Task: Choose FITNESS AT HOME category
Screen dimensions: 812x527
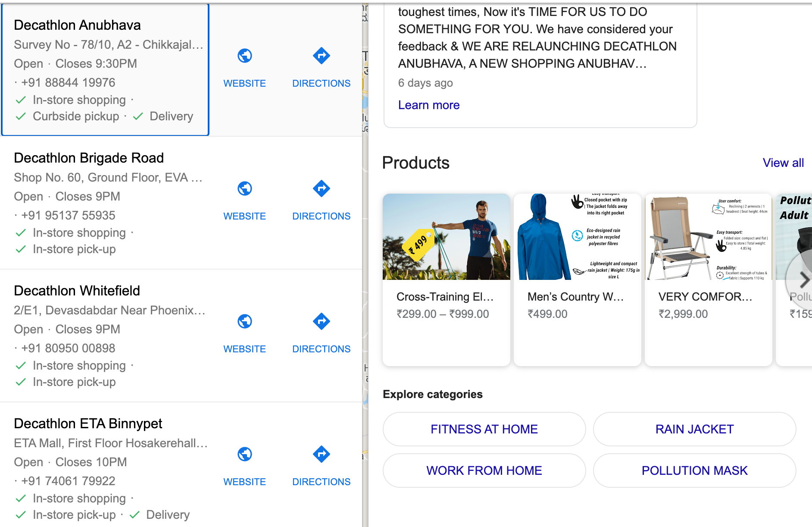Action: 484,429
